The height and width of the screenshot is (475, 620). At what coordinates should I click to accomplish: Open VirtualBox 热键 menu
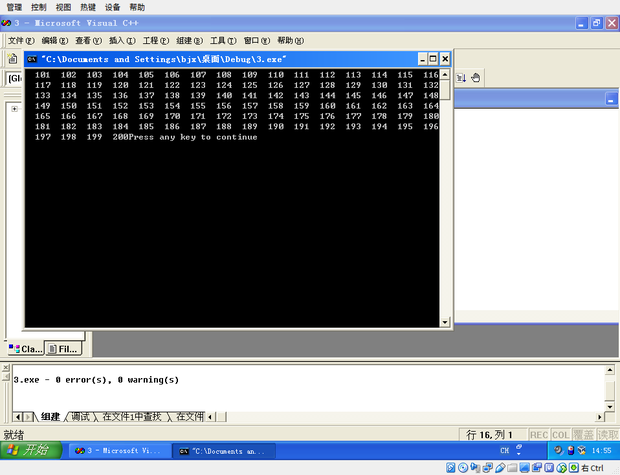coord(88,7)
